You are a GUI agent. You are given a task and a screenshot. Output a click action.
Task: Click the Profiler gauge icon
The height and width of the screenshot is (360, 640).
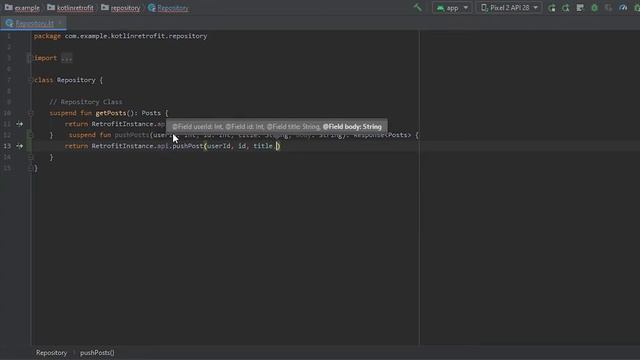tap(623, 8)
